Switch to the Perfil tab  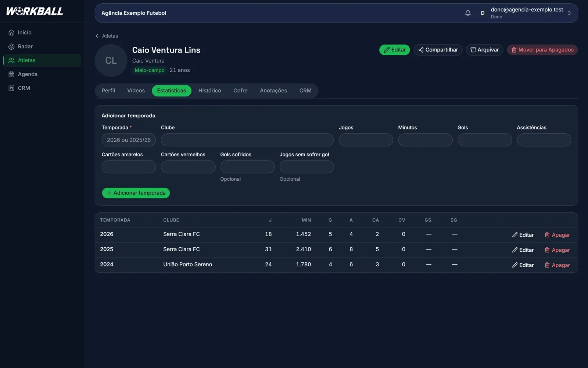point(108,91)
